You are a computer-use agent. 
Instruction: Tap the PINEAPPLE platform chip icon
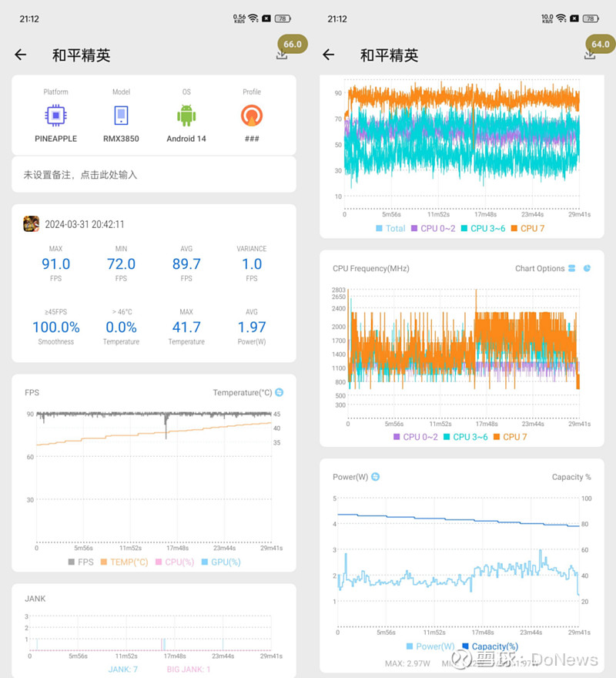55,116
